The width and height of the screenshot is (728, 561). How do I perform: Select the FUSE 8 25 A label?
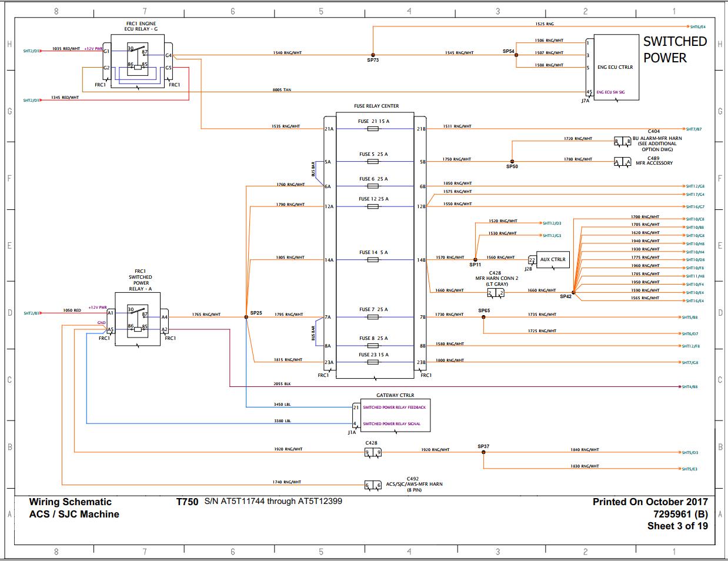point(373,338)
